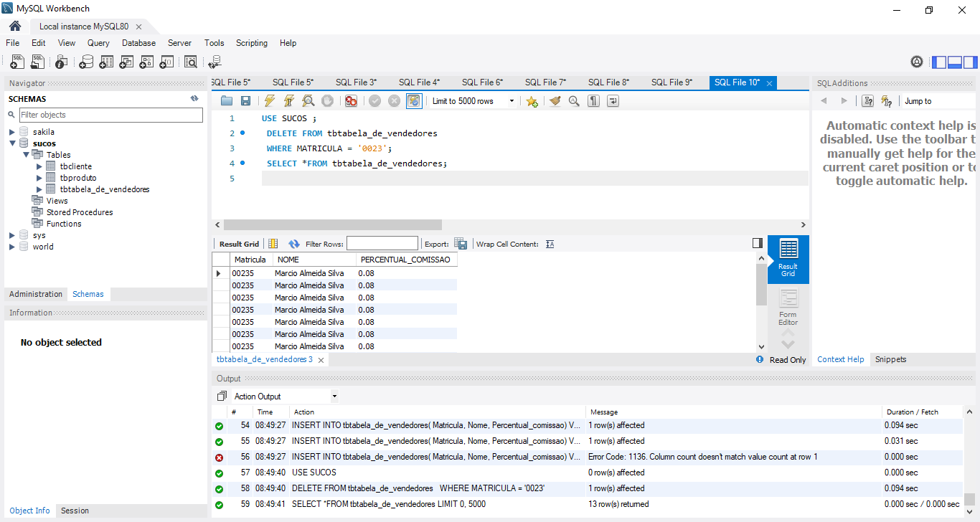Rollback the current transaction
Image resolution: width=980 pixels, height=522 pixels.
(394, 101)
